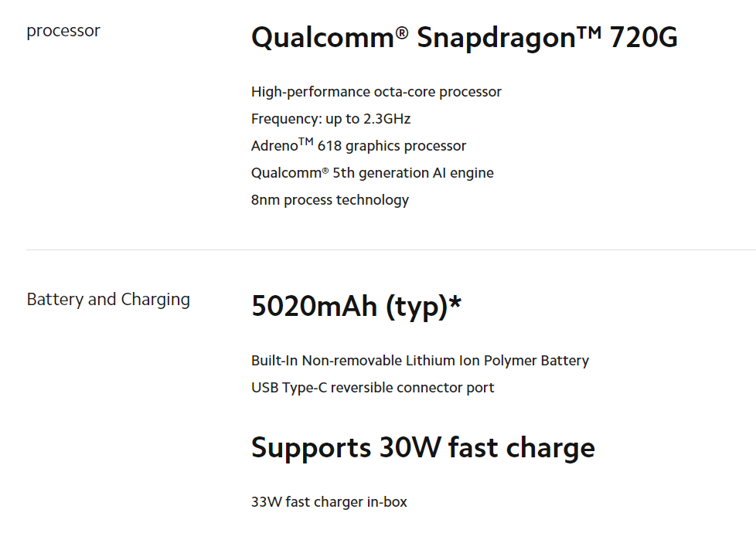Click the 720G model number text

644,38
